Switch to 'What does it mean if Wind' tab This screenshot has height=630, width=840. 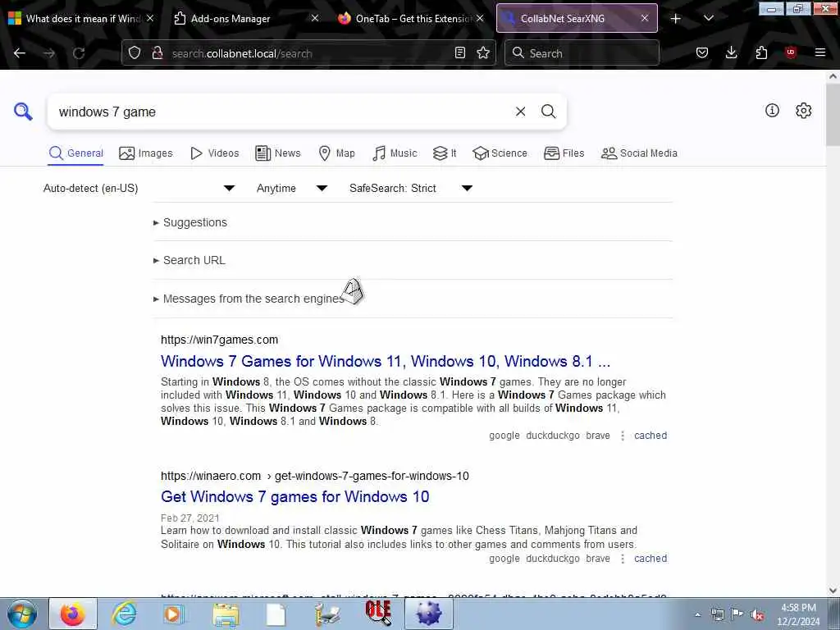83,18
